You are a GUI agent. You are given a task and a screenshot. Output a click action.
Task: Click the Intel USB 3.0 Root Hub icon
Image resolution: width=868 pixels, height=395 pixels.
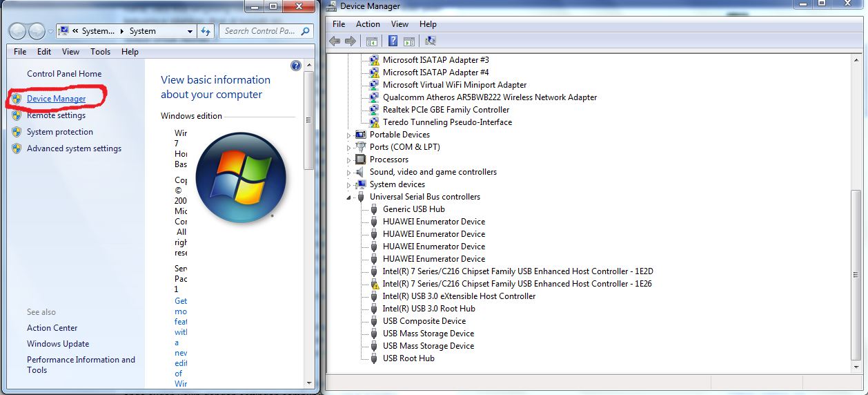tap(374, 309)
